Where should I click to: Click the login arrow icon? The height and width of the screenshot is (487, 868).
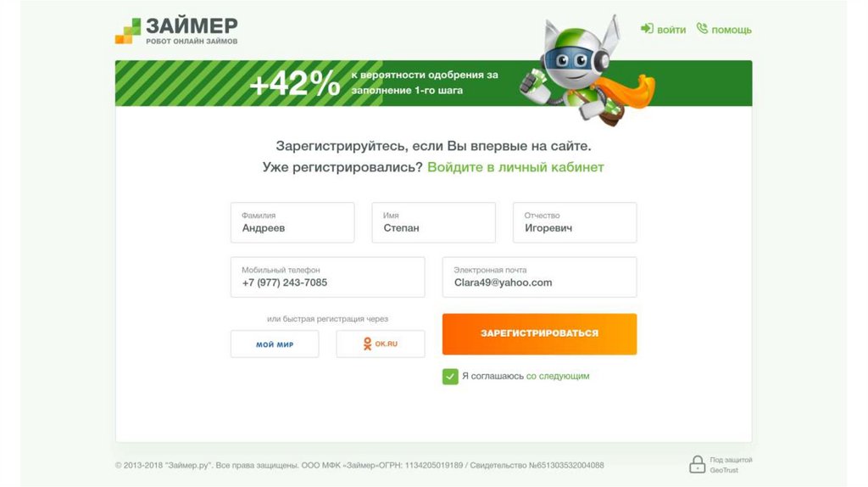pyautogui.click(x=647, y=29)
